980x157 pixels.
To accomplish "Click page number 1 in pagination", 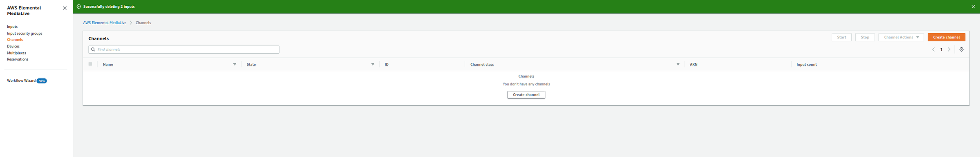I will tap(941, 49).
